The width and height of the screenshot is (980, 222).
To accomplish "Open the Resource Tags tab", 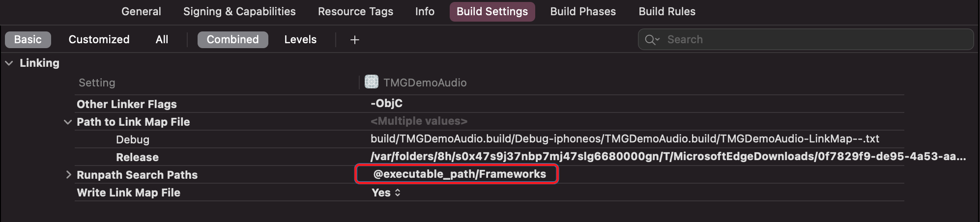I will 355,11.
